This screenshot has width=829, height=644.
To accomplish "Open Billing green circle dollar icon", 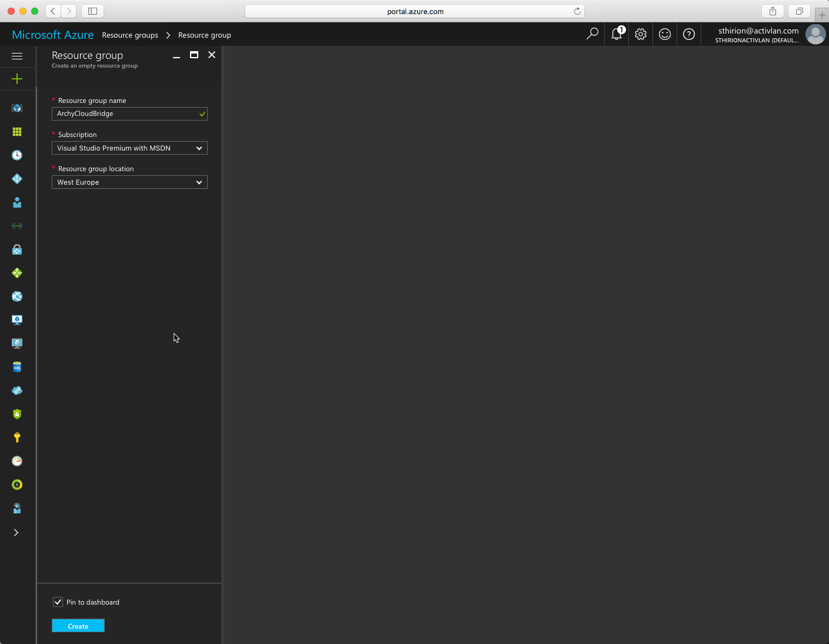I will pos(17,485).
